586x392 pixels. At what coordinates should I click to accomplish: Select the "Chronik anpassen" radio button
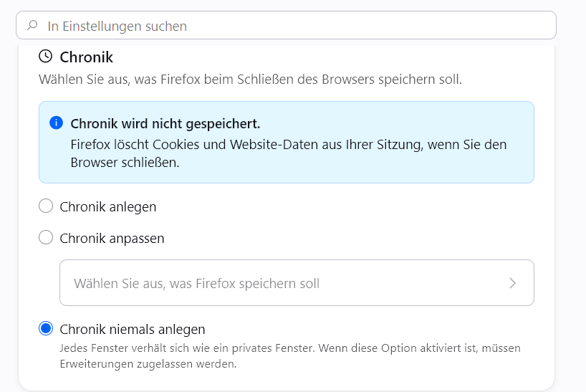click(x=46, y=237)
